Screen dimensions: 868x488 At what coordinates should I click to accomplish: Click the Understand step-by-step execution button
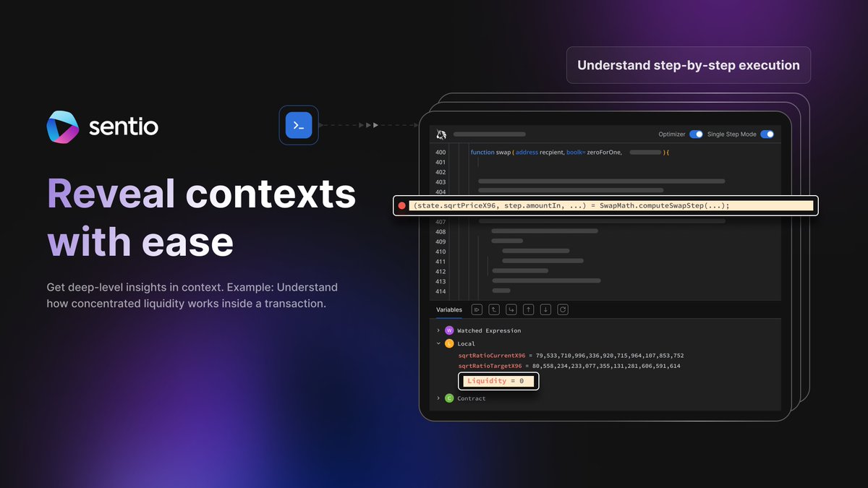pos(688,65)
